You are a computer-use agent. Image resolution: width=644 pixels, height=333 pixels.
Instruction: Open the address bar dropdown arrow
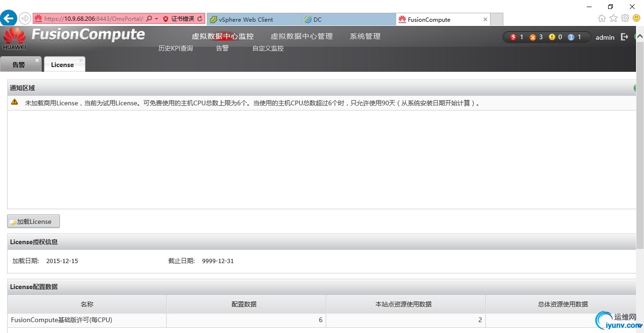click(x=156, y=19)
